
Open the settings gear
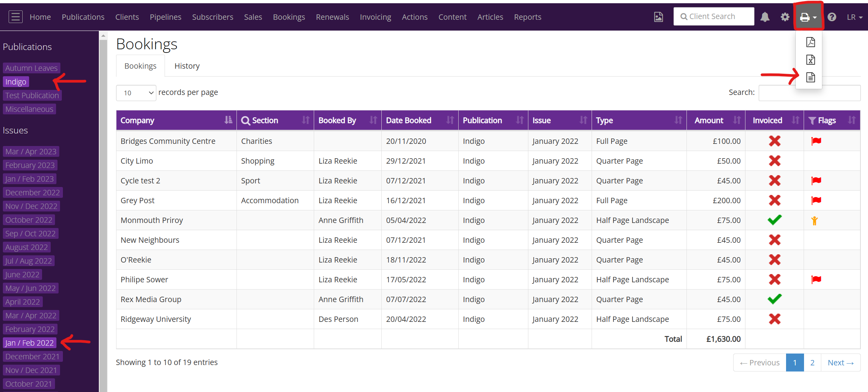point(785,17)
